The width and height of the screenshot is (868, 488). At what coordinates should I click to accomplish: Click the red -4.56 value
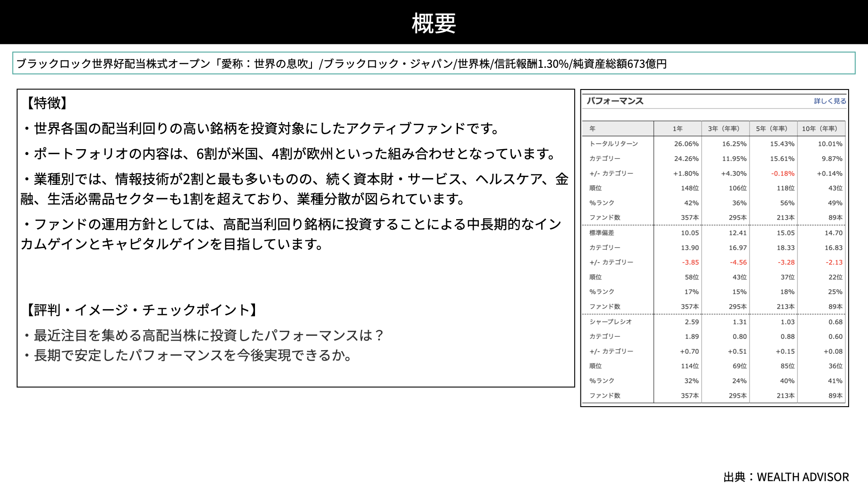738,263
